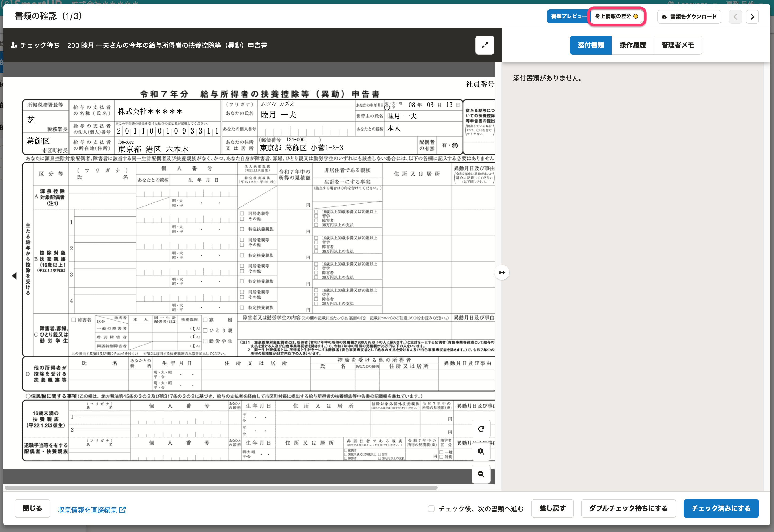This screenshot has height=532, width=774.
Task: Switch to the 管理者メモ tab
Action: tap(677, 45)
